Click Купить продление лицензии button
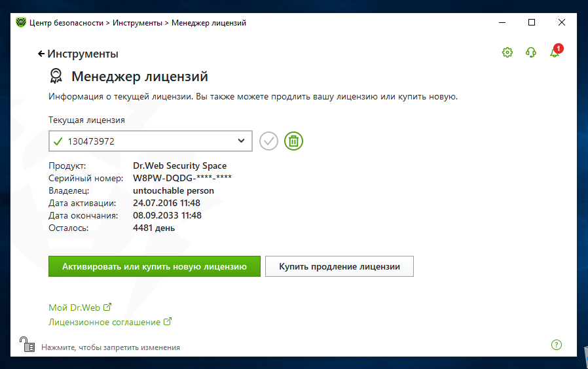588x369 pixels. tap(339, 266)
